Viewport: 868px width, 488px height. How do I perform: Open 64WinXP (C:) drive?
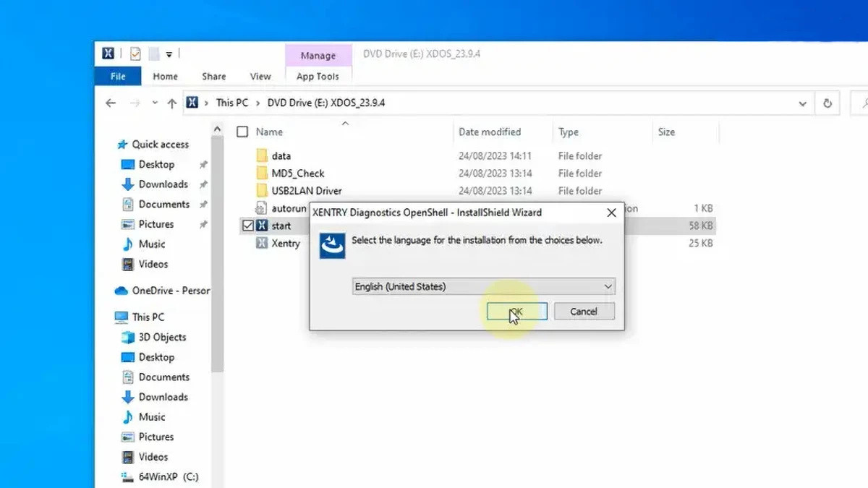(x=169, y=477)
